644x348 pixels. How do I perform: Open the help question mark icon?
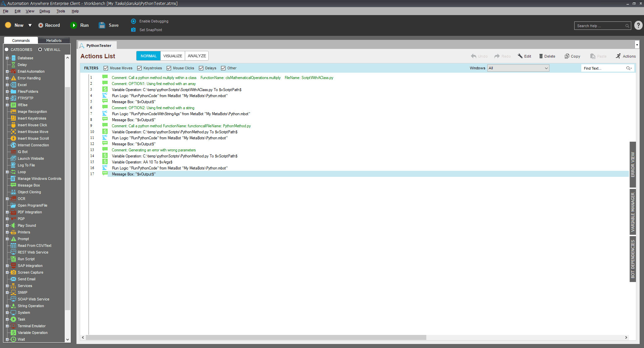tap(638, 25)
